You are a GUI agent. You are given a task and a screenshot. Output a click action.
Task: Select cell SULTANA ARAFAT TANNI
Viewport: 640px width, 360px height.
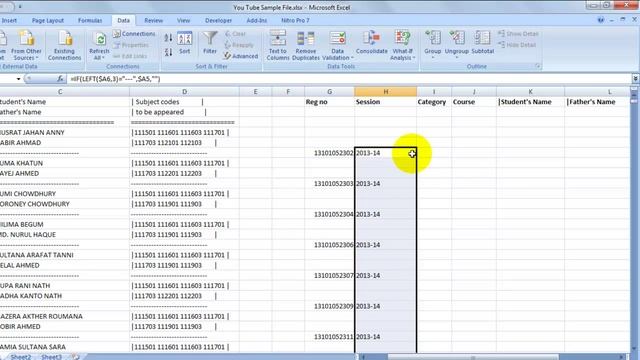pos(64,255)
